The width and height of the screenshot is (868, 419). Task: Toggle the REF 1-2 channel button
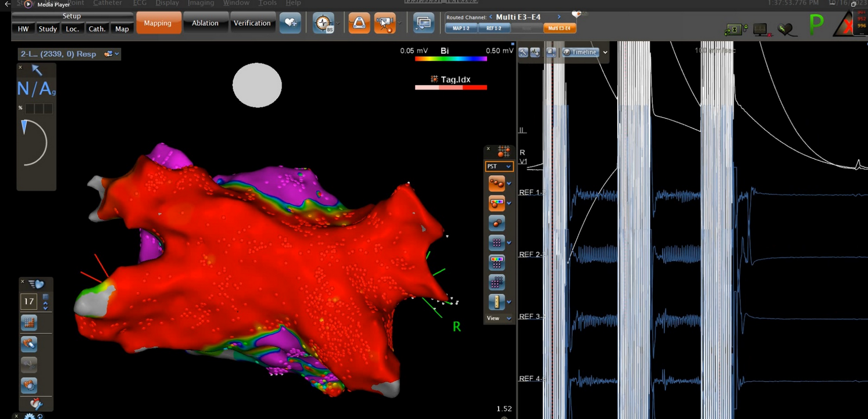(494, 28)
